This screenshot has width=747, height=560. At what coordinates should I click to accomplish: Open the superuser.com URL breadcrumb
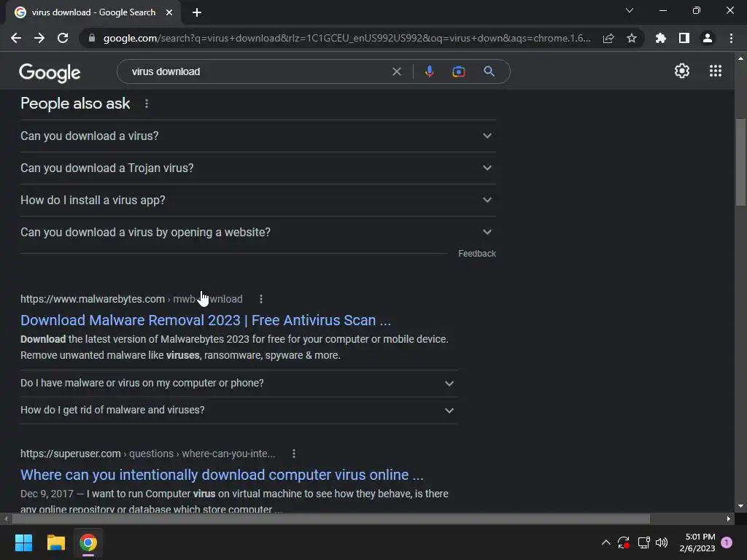pos(147,454)
